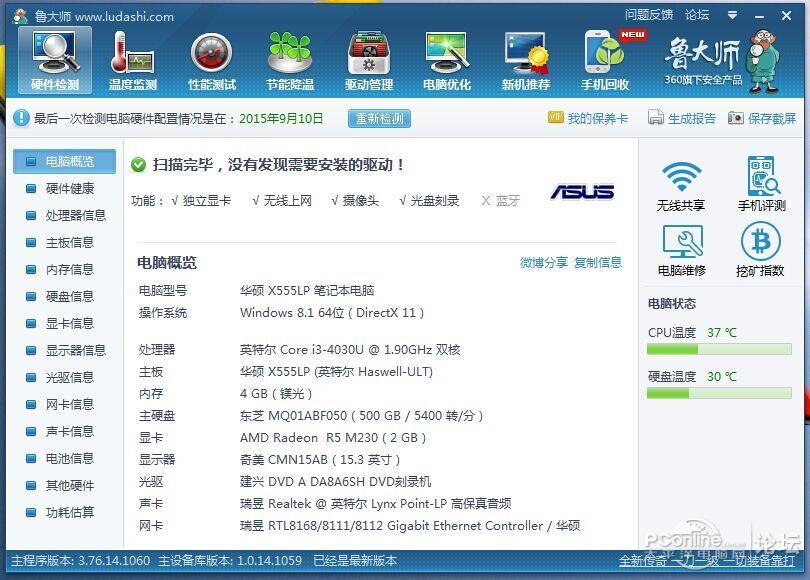
Task: Click the 重新检测 re-detect button
Action: (x=379, y=118)
